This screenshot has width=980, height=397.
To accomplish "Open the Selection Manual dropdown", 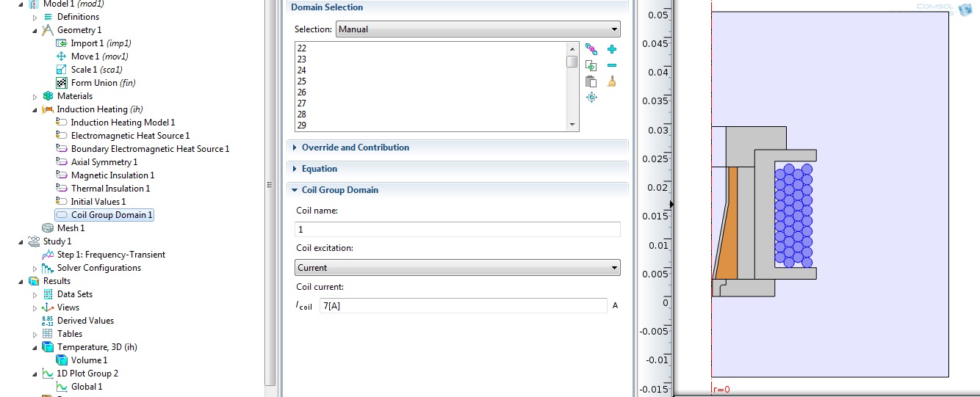I will coord(478,29).
